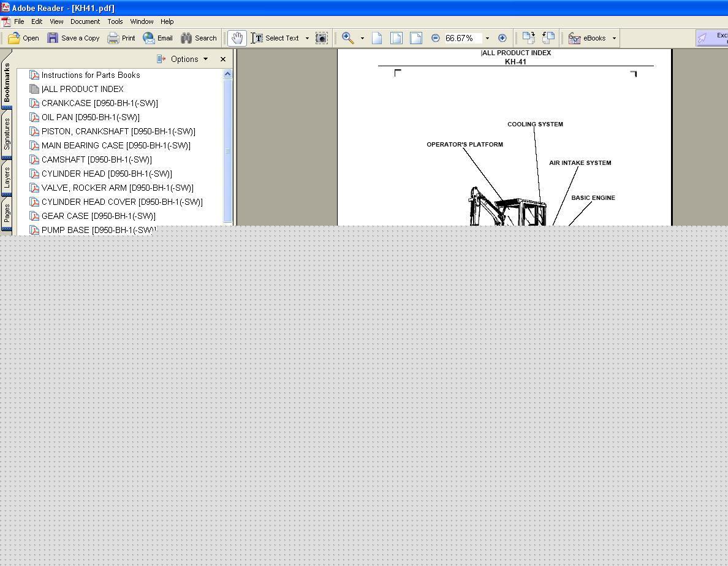Click the Save a Copy toolbar button
The width and height of the screenshot is (728, 566).
click(x=74, y=38)
